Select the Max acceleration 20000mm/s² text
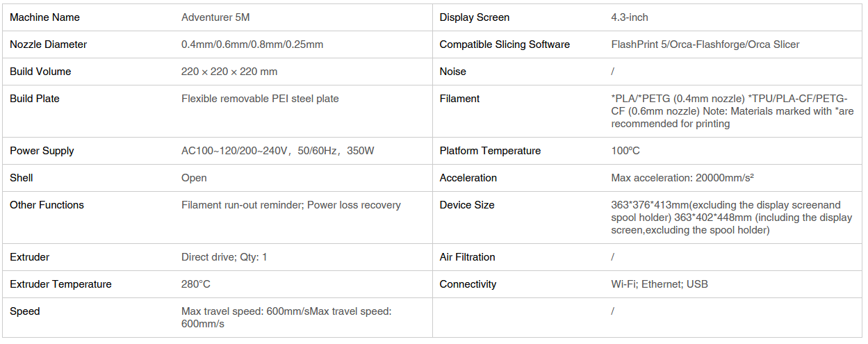 683,178
